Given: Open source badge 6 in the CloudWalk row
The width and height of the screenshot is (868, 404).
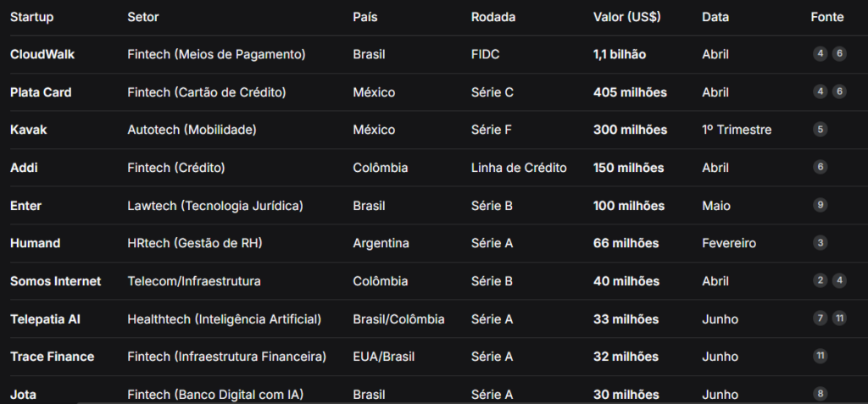Looking at the screenshot, I should pyautogui.click(x=839, y=53).
